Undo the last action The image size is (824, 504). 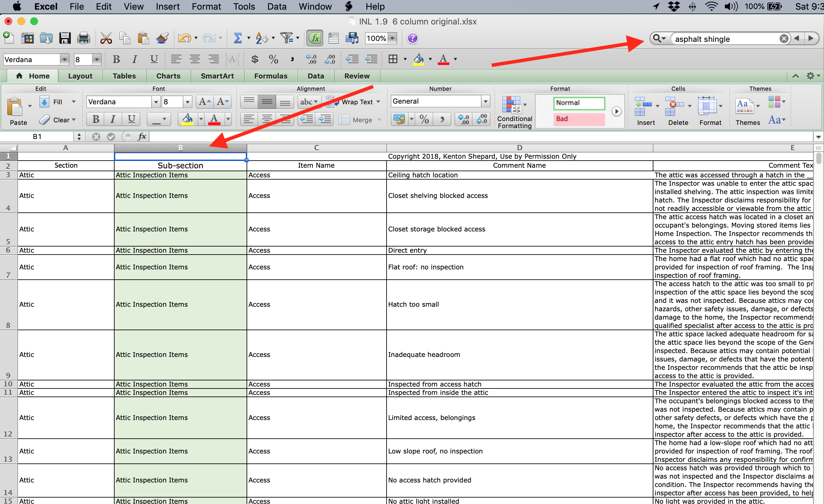coord(184,38)
